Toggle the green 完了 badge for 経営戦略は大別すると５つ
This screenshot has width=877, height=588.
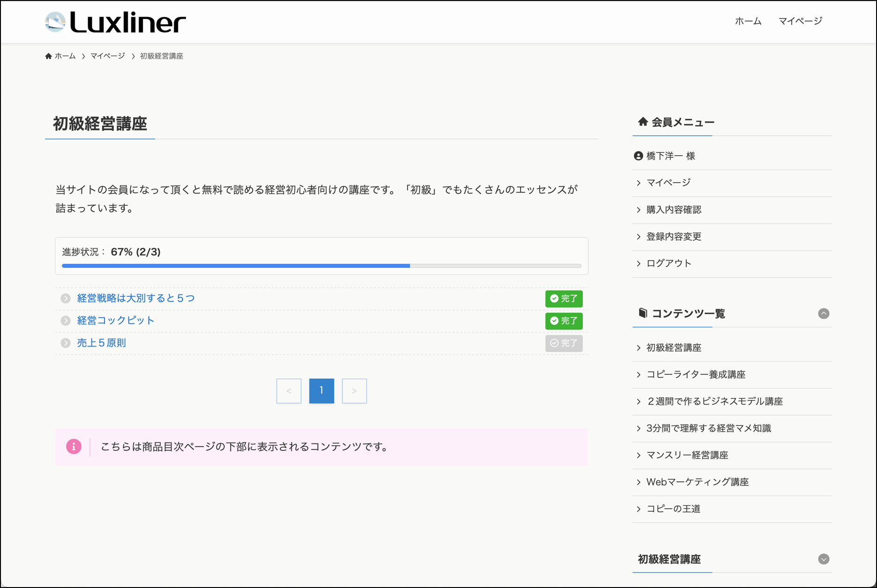tap(564, 299)
